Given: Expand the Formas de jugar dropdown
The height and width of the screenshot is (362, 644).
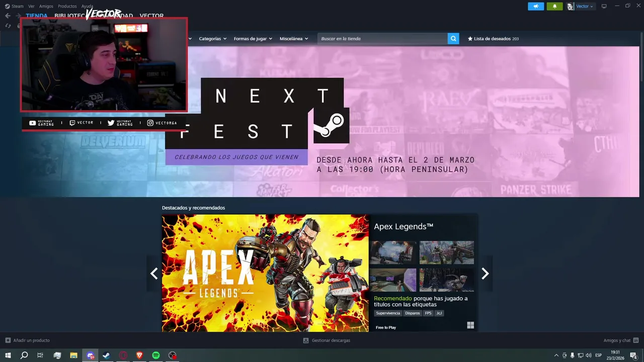Looking at the screenshot, I should (x=253, y=39).
